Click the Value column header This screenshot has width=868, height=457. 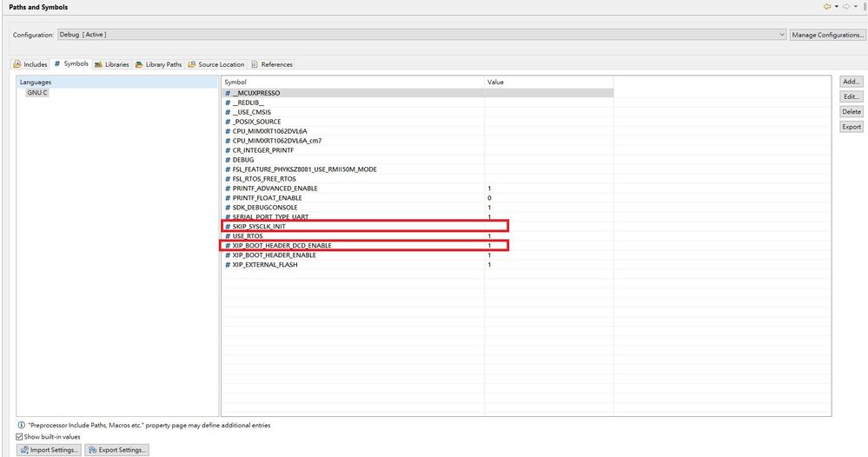point(549,82)
